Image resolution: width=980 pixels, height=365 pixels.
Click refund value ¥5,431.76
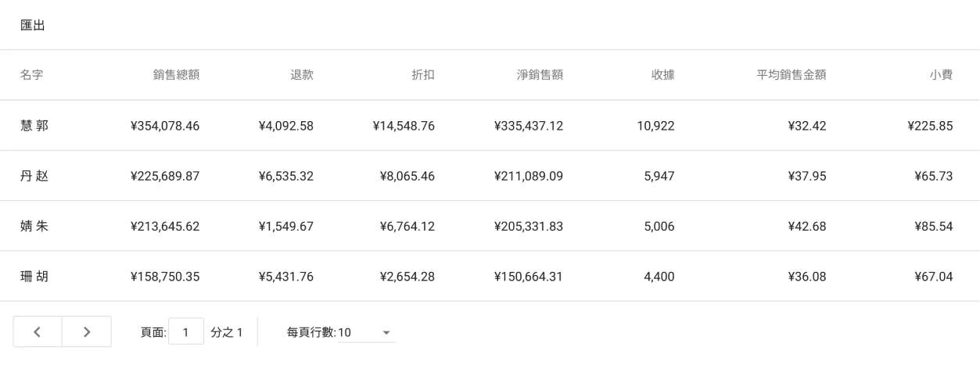(x=285, y=276)
